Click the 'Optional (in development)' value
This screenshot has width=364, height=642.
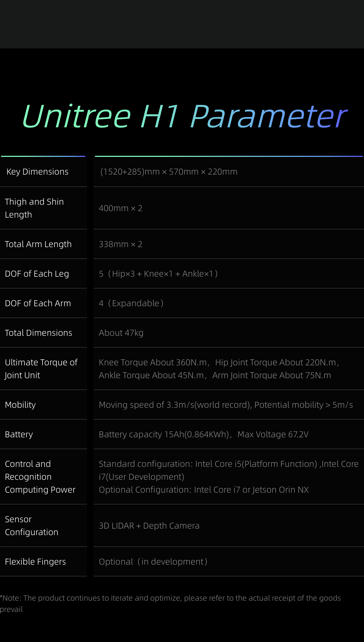(153, 562)
